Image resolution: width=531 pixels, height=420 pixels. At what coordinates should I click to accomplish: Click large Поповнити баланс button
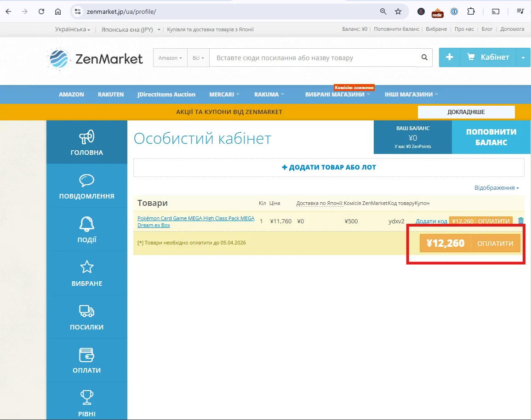491,137
